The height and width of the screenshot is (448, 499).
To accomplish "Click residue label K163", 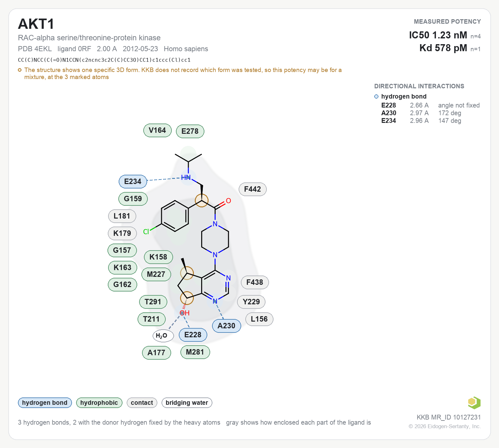I will pos(123,268).
